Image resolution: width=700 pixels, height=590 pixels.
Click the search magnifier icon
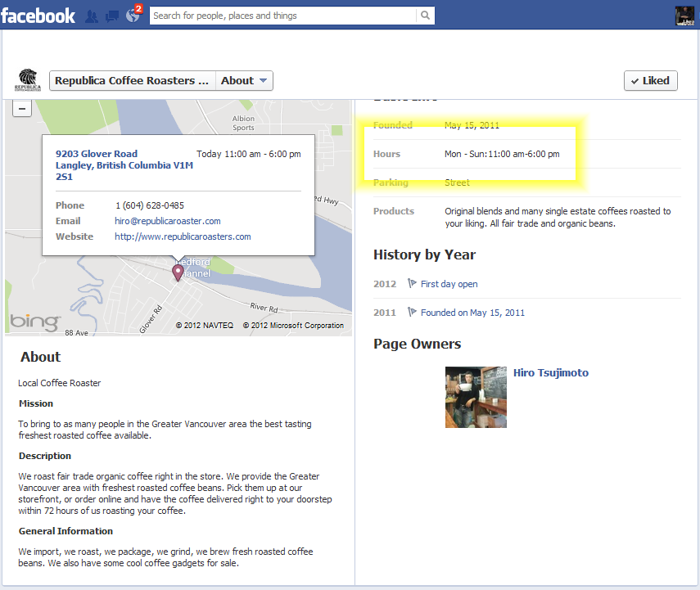(x=426, y=16)
